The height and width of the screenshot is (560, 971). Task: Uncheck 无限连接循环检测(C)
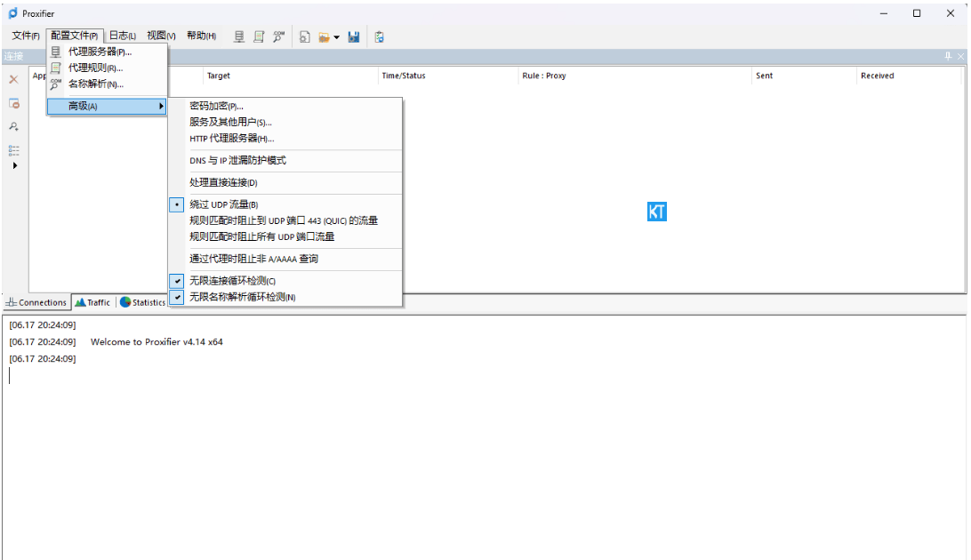pos(285,281)
